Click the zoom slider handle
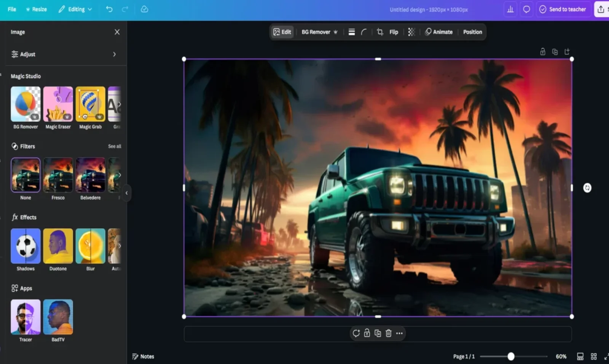 [x=511, y=356]
